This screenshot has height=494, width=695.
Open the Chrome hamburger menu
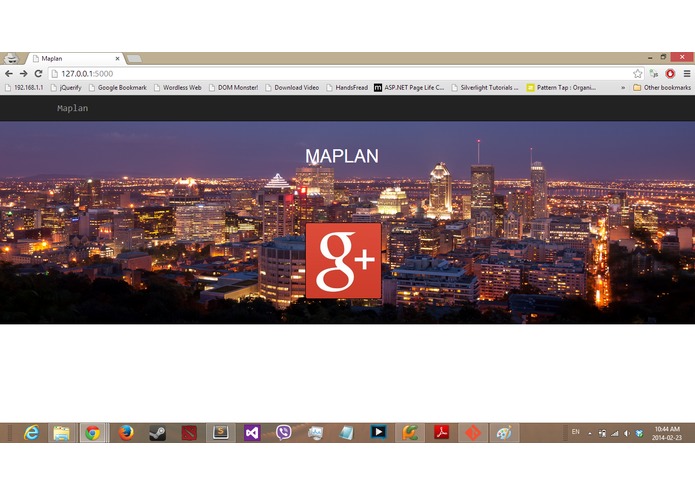click(687, 74)
